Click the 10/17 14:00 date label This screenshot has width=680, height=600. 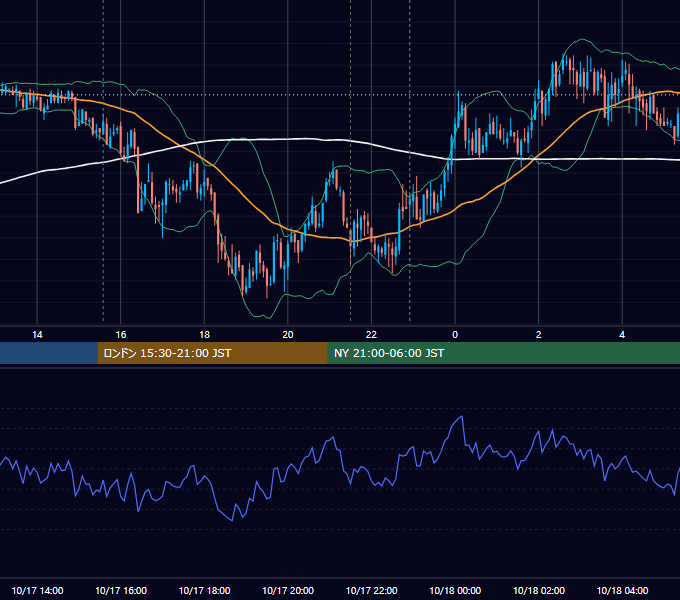[x=37, y=590]
